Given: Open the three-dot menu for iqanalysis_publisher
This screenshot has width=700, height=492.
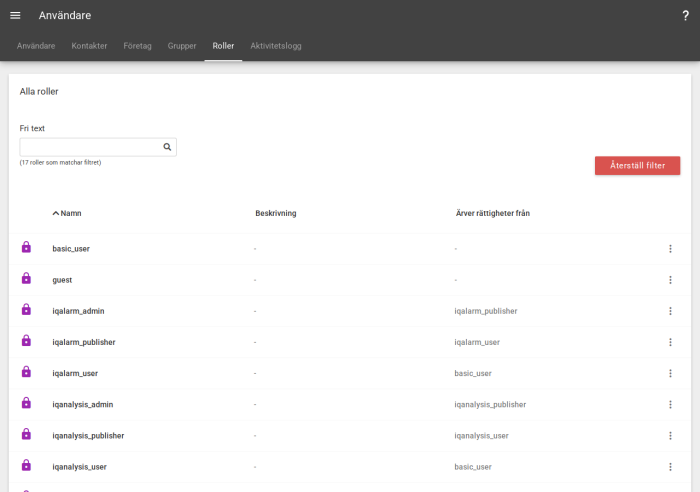Looking at the screenshot, I should point(670,436).
